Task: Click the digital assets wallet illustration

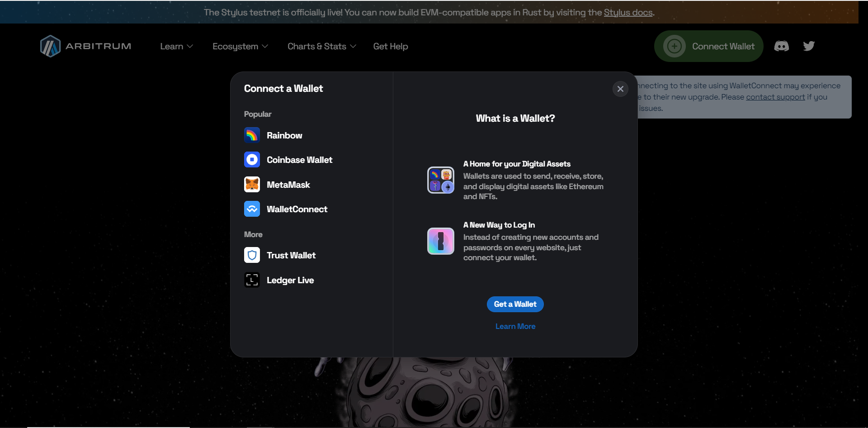Action: pos(441,180)
